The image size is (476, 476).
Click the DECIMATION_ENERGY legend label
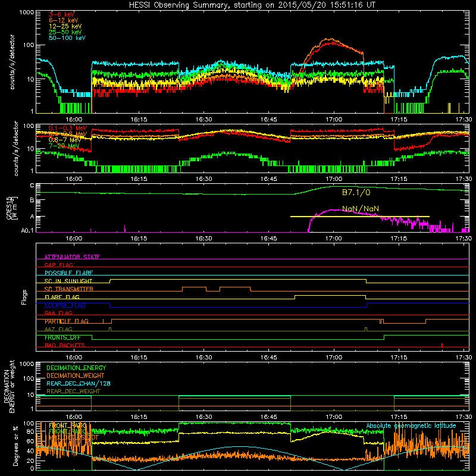[76, 368]
